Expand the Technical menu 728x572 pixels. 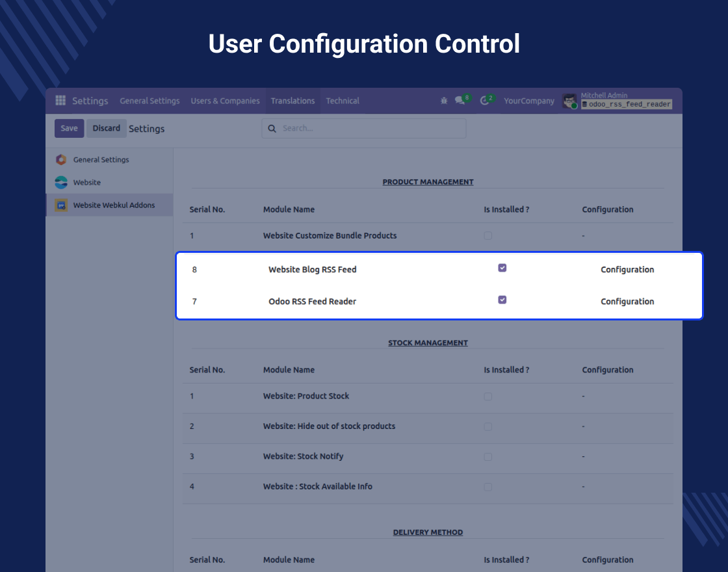(x=343, y=101)
